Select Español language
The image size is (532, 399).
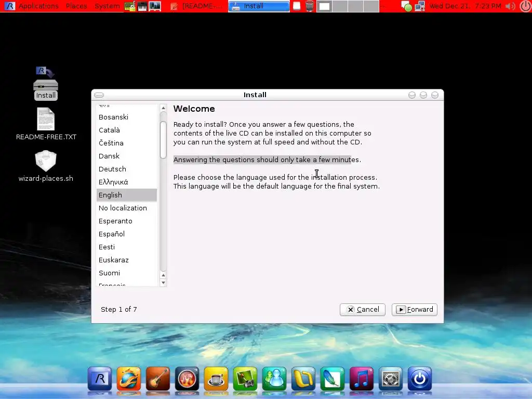pyautogui.click(x=127, y=234)
